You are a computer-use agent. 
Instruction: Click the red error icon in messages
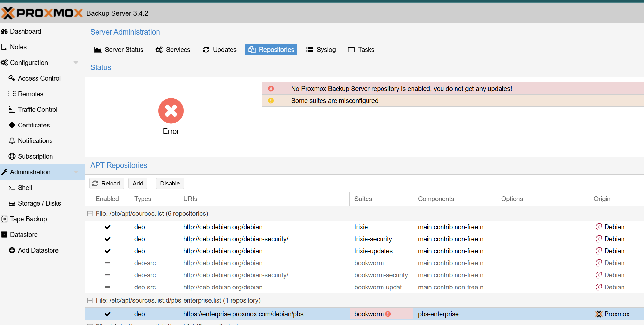271,89
